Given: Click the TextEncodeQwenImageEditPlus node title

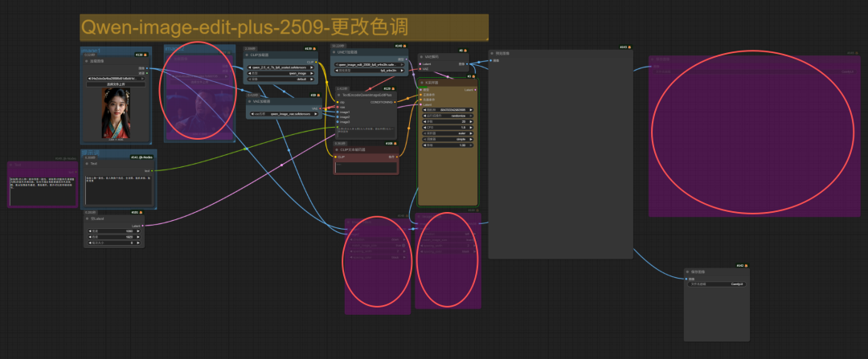Looking at the screenshot, I should 367,95.
